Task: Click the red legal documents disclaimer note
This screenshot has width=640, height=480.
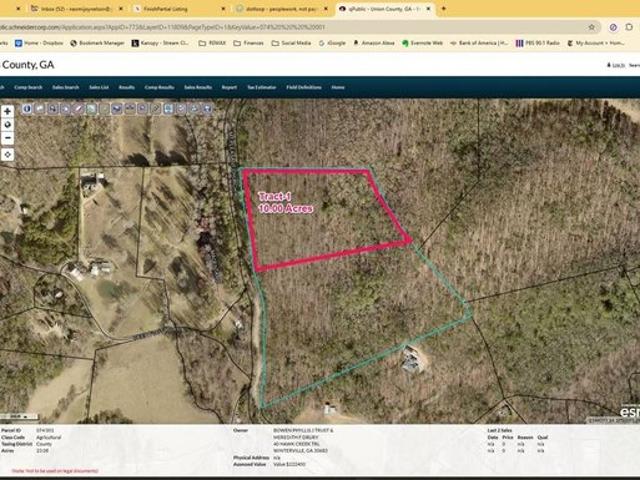Action: (55, 471)
